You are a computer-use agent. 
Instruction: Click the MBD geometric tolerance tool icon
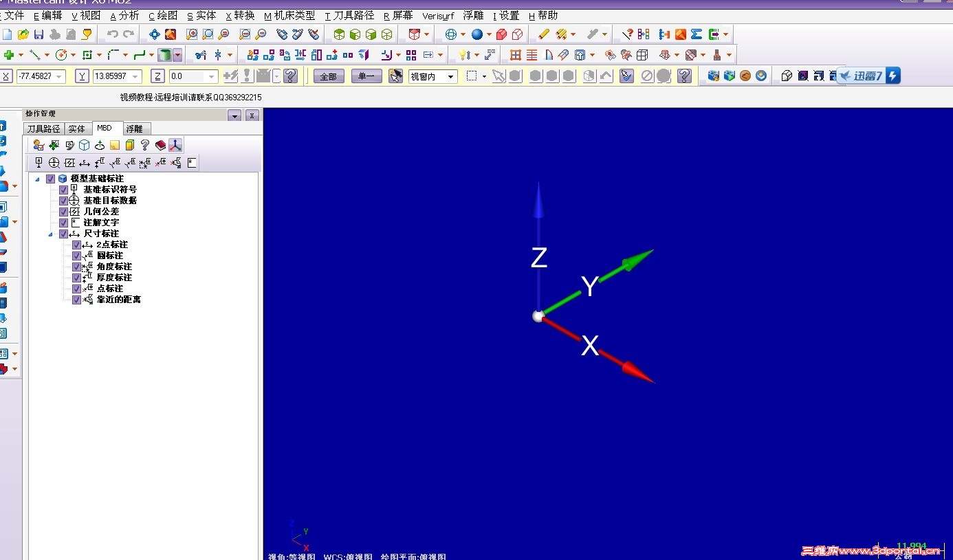[x=69, y=163]
